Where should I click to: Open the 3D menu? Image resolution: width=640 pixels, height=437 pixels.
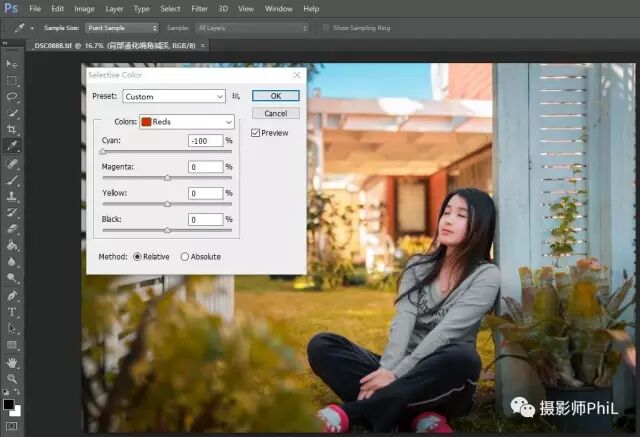pos(223,9)
